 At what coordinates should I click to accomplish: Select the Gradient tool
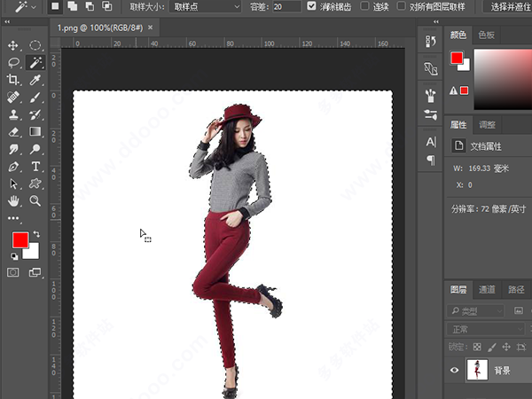pyautogui.click(x=35, y=131)
